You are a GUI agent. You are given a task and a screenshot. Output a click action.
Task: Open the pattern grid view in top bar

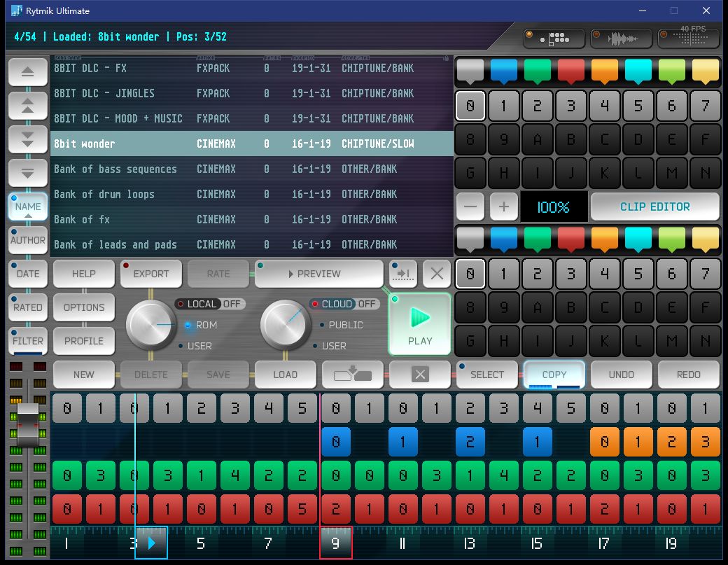click(554, 38)
